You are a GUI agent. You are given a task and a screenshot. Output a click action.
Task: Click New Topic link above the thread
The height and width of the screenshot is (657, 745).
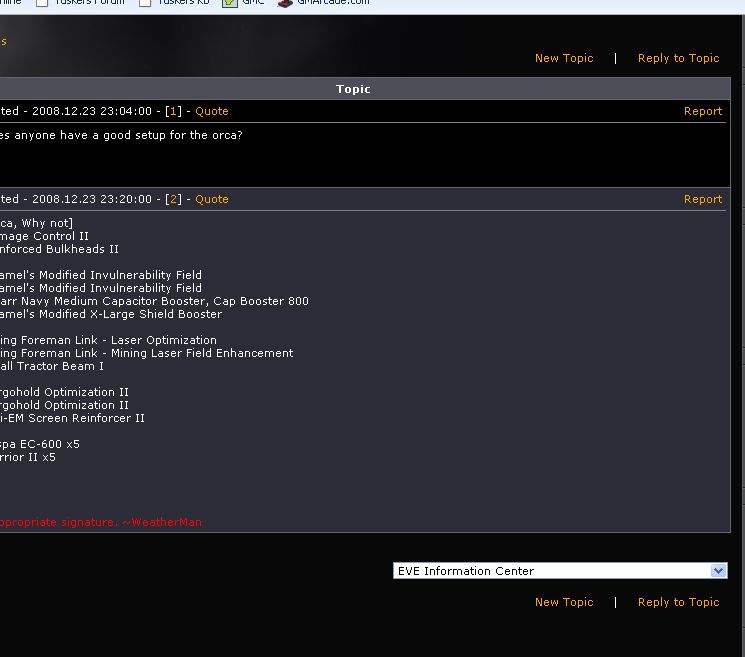coord(564,58)
